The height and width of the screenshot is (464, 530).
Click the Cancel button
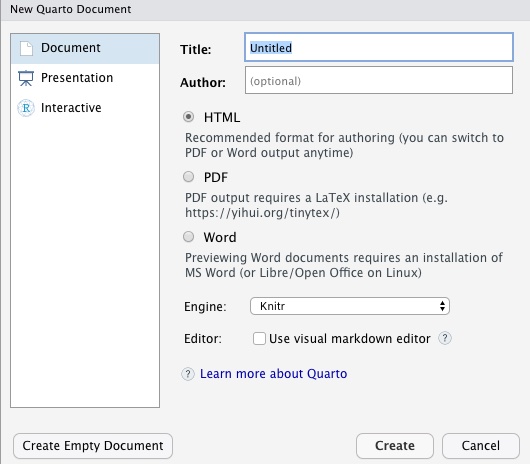pos(481,446)
